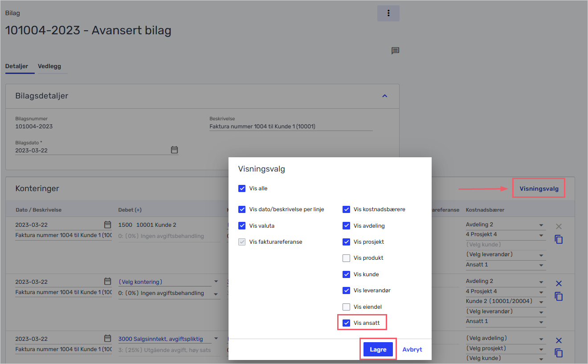Uncheck Vis valuta

click(x=242, y=226)
